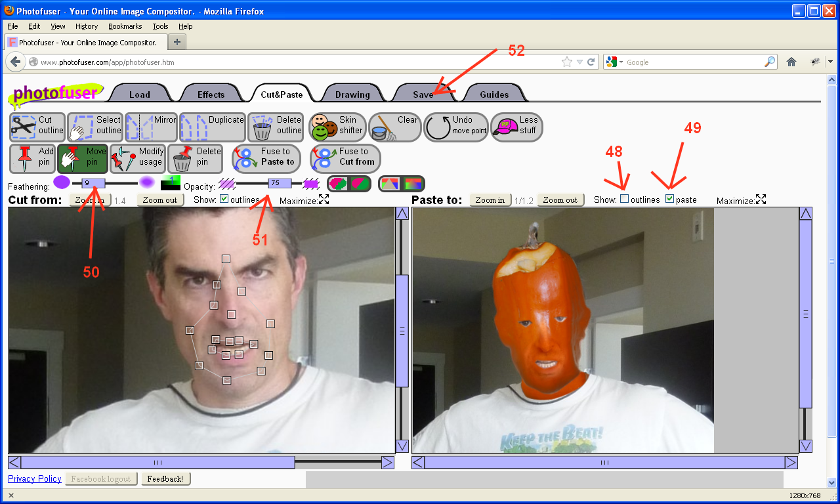This screenshot has width=840, height=504.
Task: Click the browser back arrow
Action: coord(16,62)
